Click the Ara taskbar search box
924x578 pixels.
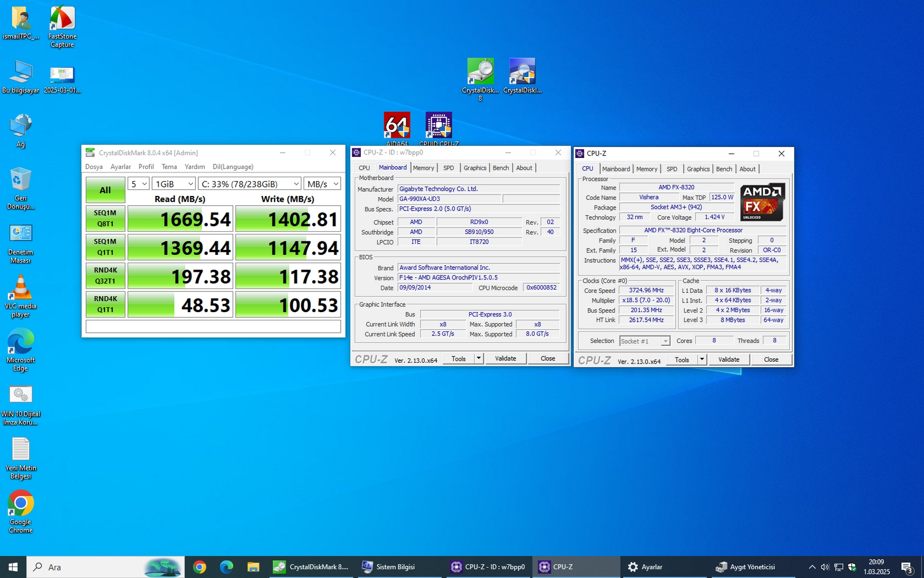point(106,567)
